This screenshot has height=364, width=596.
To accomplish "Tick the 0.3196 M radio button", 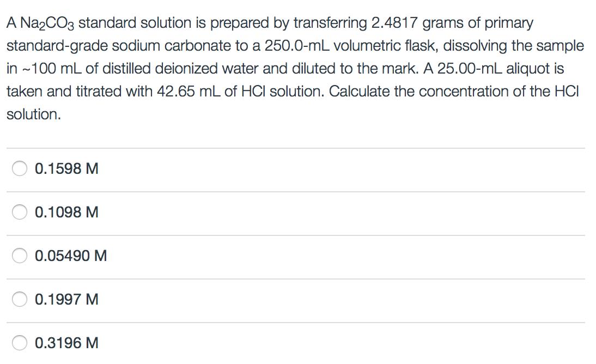I will [x=20, y=343].
